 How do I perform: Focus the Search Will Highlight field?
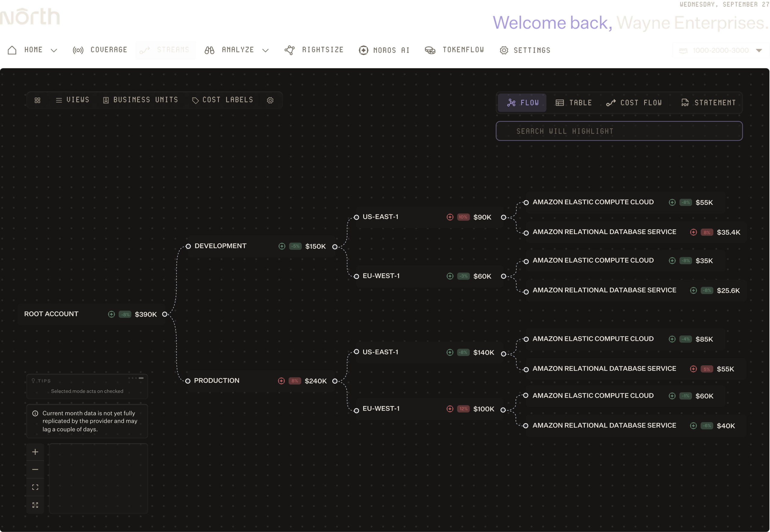pos(619,131)
